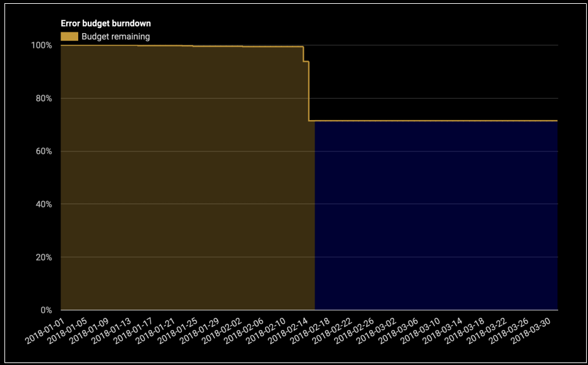This screenshot has width=588, height=365.
Task: Click the small step in the budget line near 94%
Action: (x=306, y=62)
